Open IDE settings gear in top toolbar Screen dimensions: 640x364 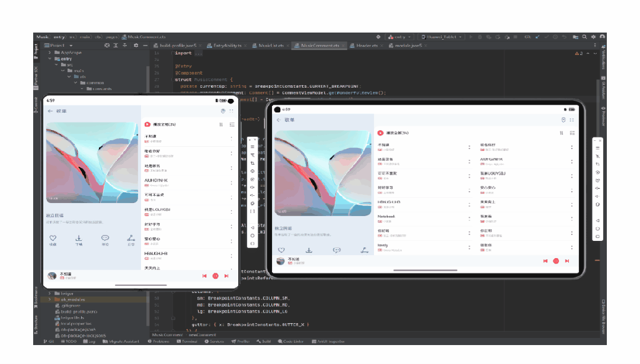click(593, 37)
